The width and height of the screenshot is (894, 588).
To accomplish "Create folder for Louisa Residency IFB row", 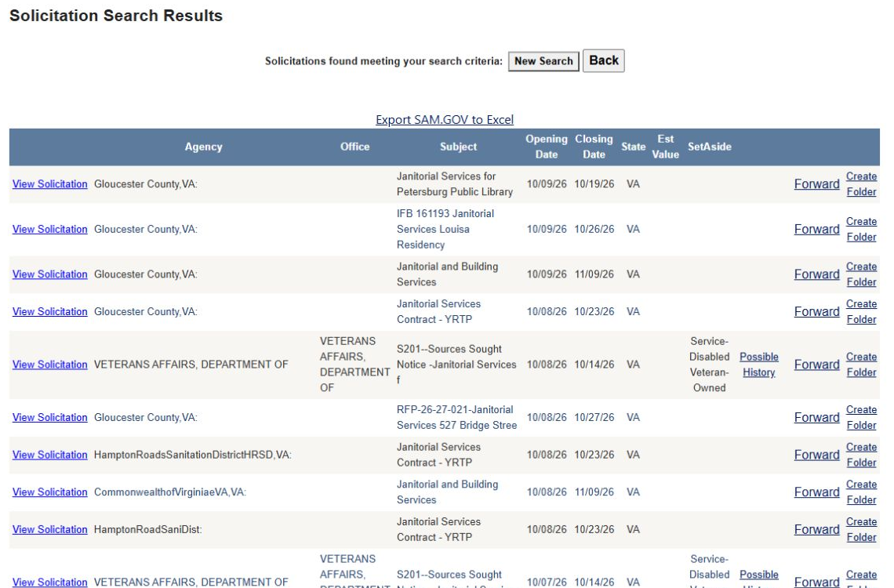I will (861, 229).
